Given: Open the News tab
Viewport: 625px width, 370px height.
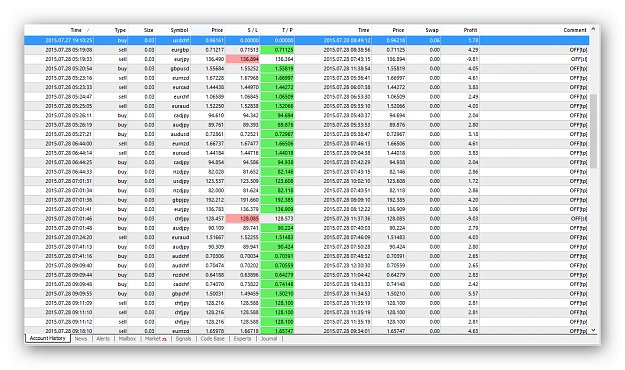Looking at the screenshot, I should [81, 339].
